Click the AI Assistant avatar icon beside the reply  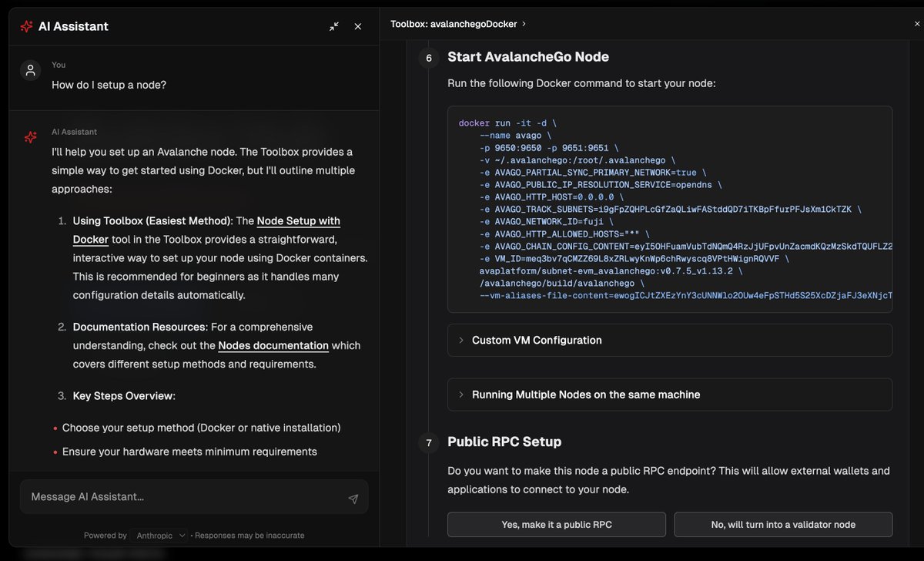(x=30, y=137)
